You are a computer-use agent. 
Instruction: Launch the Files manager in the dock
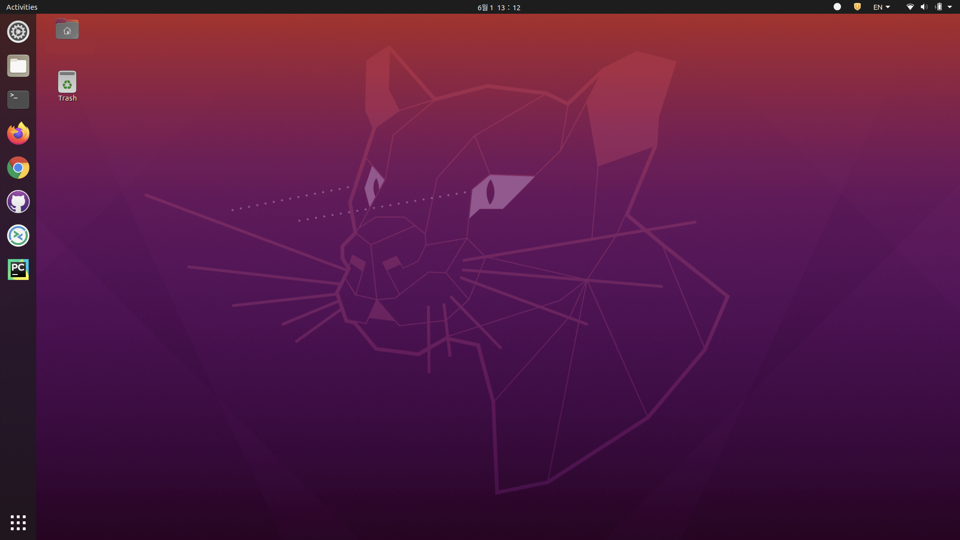18,66
